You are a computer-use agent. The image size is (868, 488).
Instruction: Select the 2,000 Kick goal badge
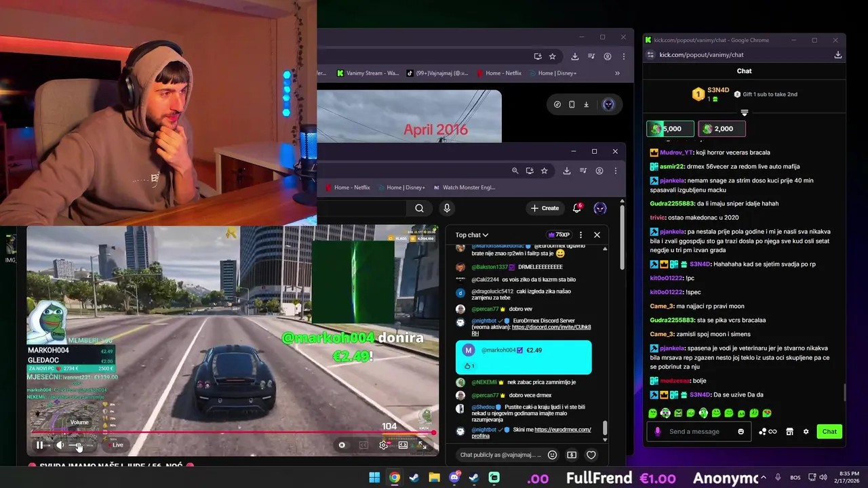(x=722, y=129)
